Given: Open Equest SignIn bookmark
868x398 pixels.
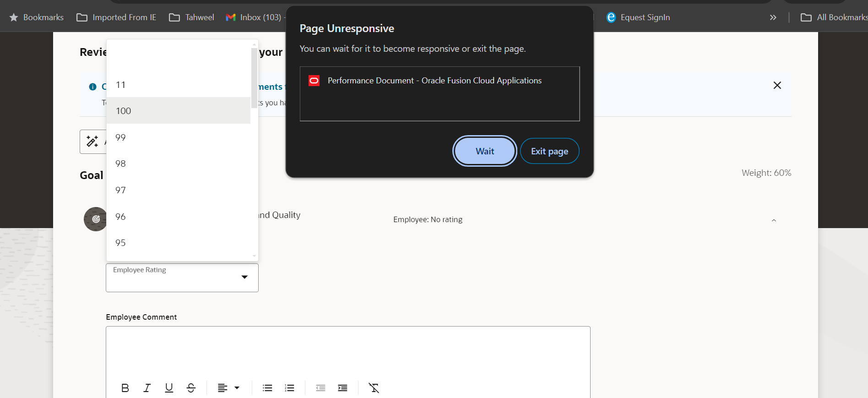Looking at the screenshot, I should [638, 17].
